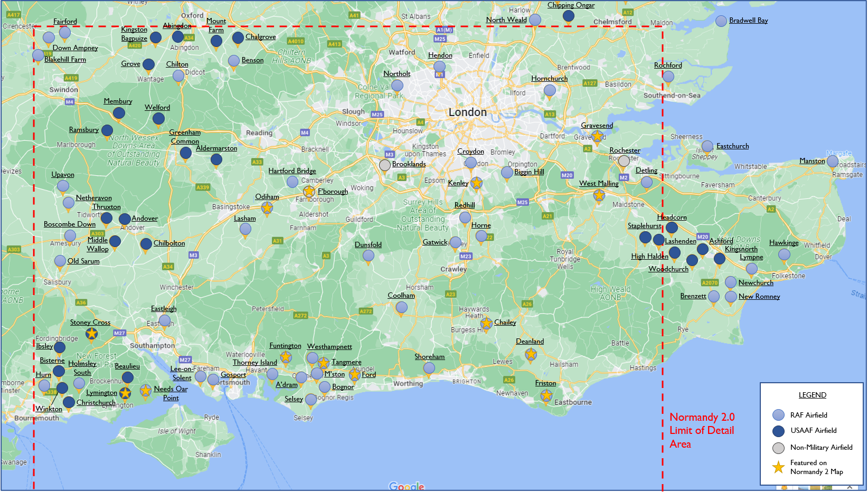Select the North Weald airfield pin
Image resolution: width=868 pixels, height=492 pixels.
click(x=535, y=20)
